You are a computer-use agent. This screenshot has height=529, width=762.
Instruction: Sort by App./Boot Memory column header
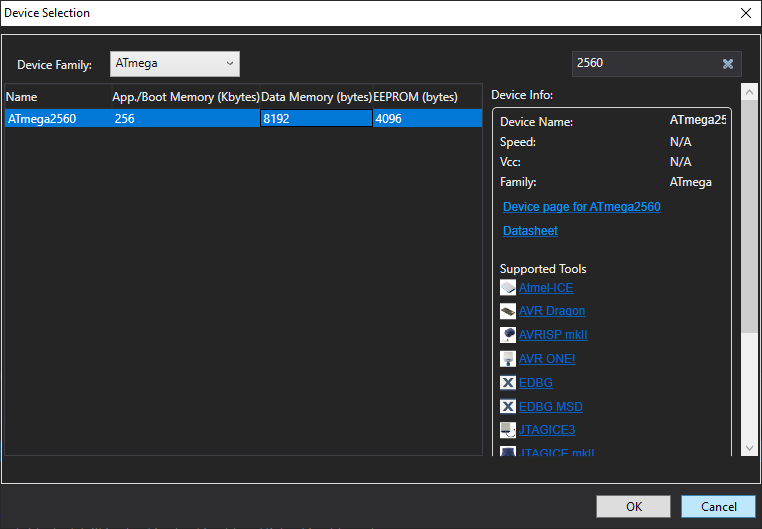[x=186, y=97]
